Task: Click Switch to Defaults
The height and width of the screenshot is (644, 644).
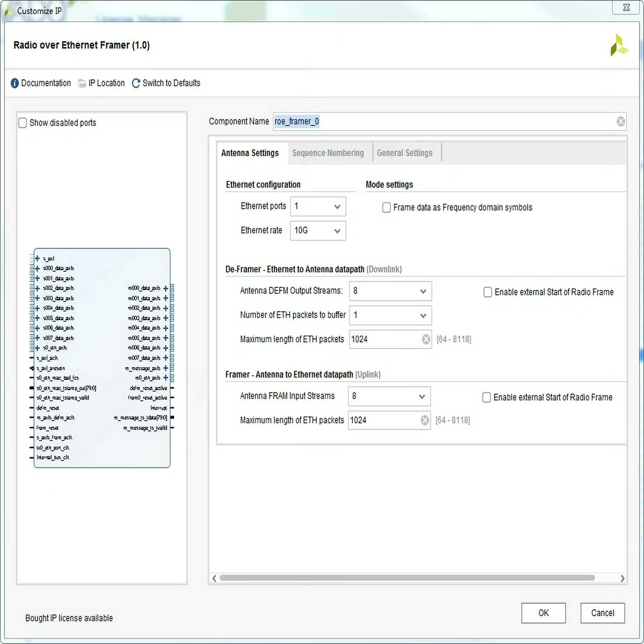Action: click(171, 83)
